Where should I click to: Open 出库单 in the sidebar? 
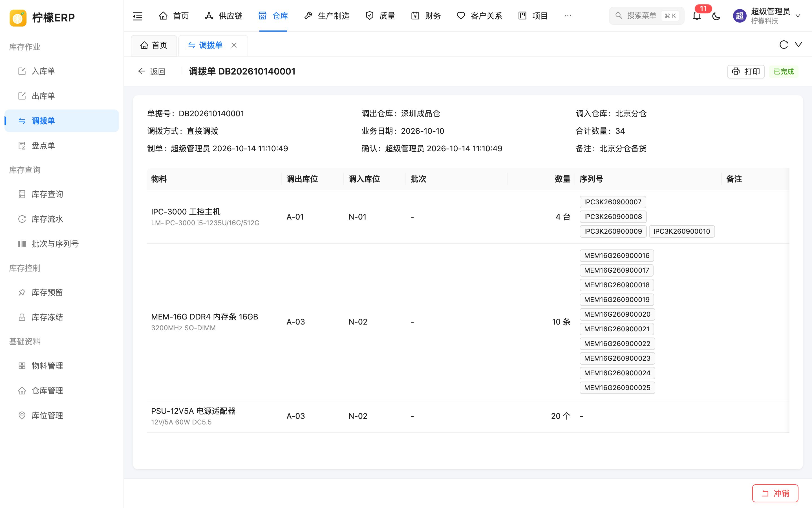[62, 96]
